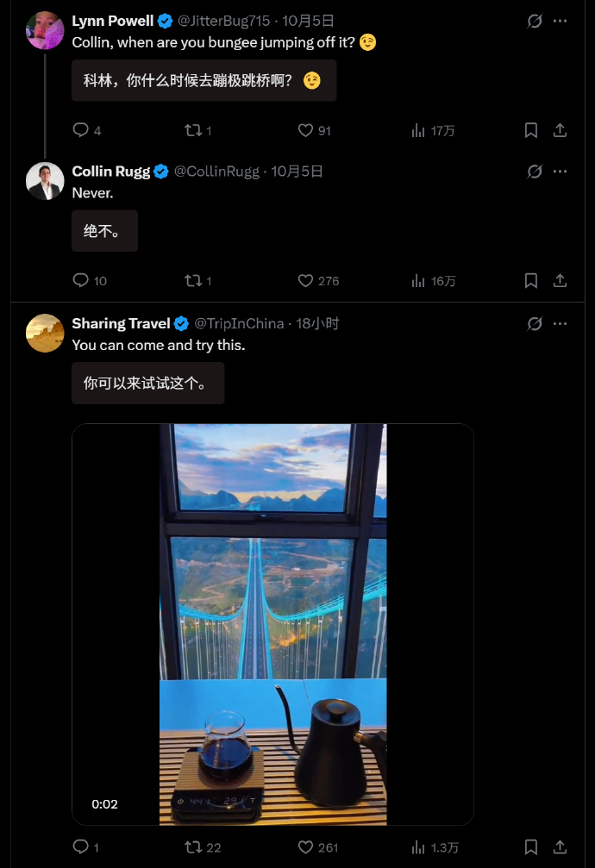Viewport: 595px width, 868px height.
Task: Retweet Collin Rugg's "Never." reply
Action: point(193,280)
